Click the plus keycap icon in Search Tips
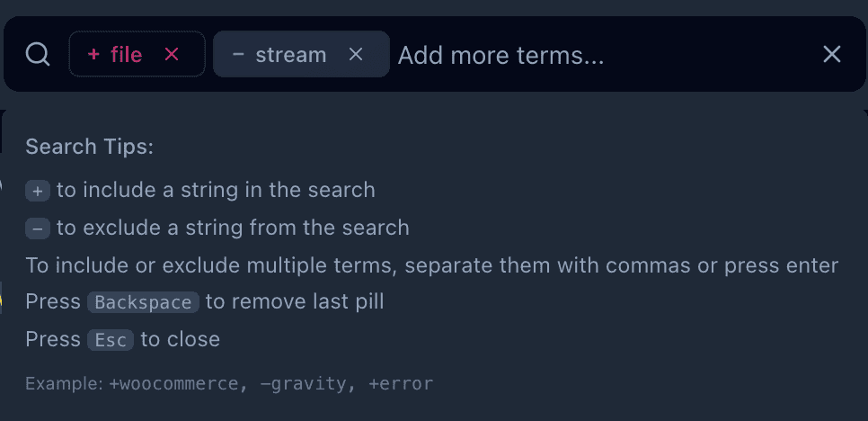Image resolution: width=868 pixels, height=421 pixels. [38, 191]
